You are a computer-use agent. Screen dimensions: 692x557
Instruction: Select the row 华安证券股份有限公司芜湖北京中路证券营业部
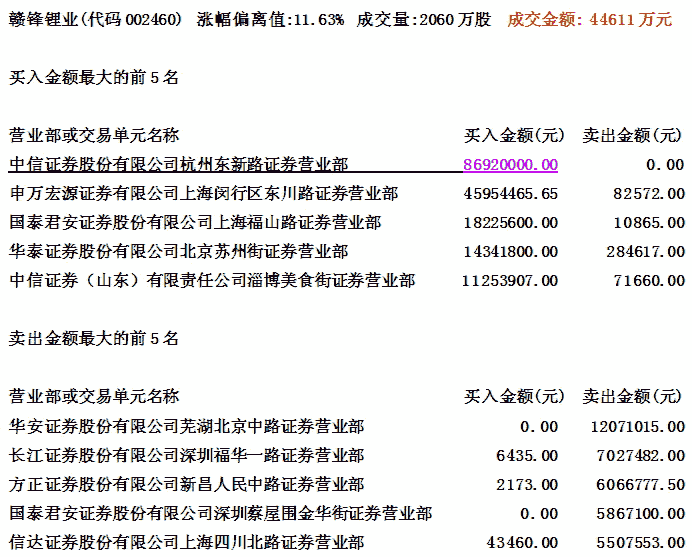(187, 426)
